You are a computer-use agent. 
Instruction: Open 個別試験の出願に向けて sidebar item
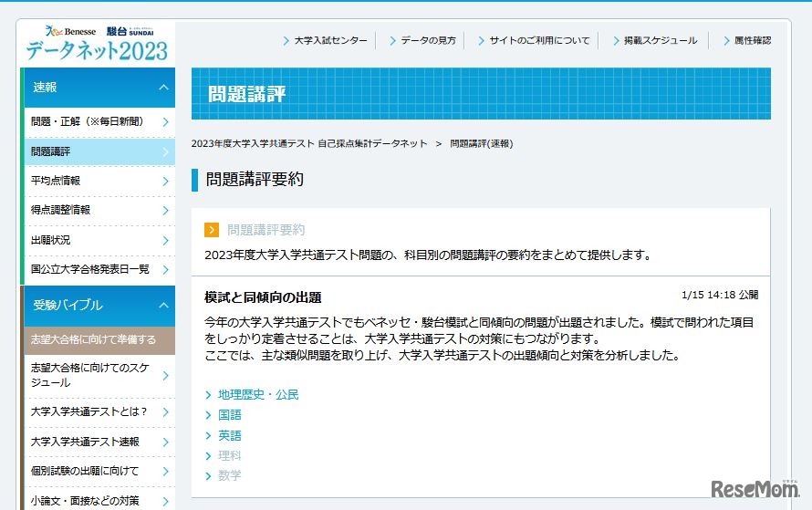coord(100,471)
